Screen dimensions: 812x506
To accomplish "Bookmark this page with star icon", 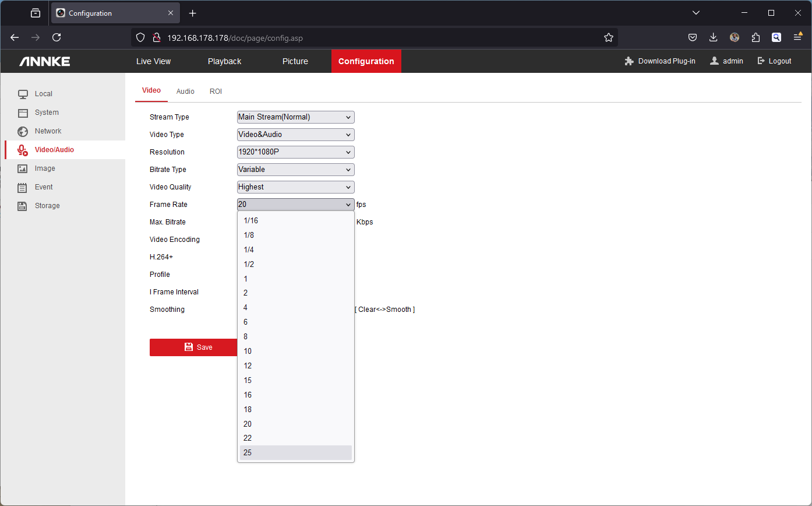I will click(609, 37).
